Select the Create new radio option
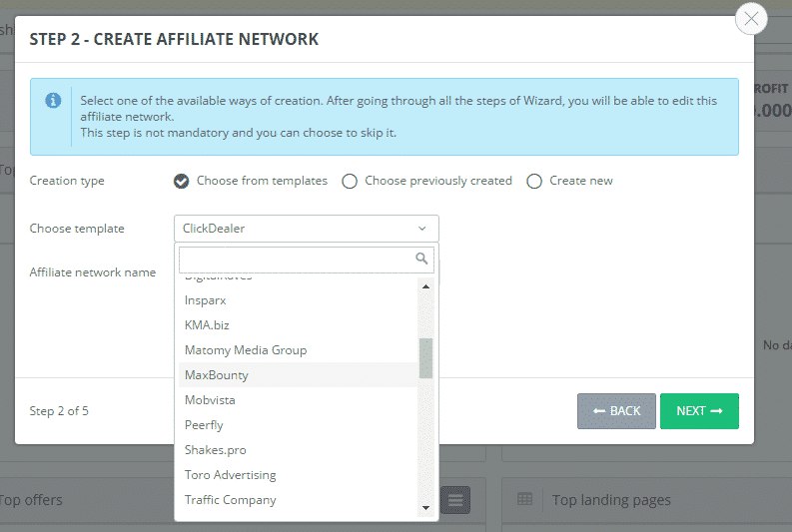Viewport: 792px width, 532px height. click(534, 181)
